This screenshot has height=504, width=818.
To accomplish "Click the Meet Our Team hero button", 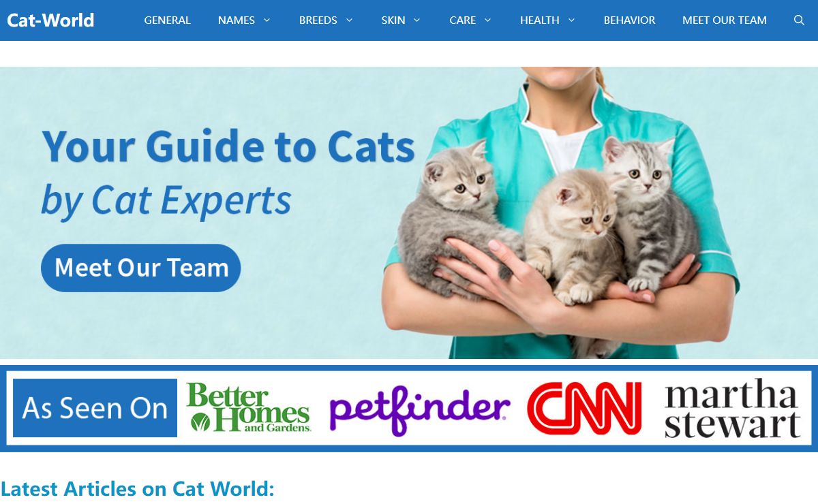I will click(x=141, y=268).
